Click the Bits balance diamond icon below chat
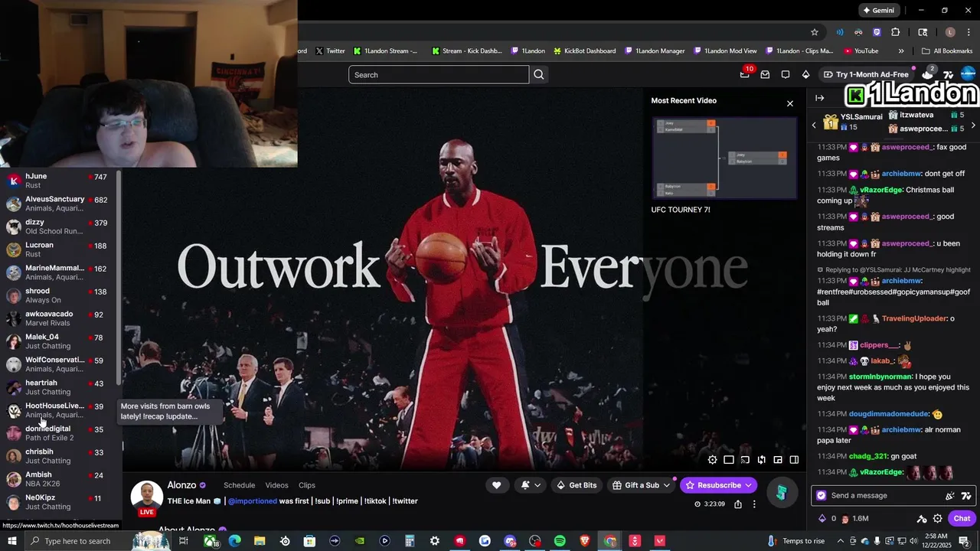The height and width of the screenshot is (551, 980). click(x=823, y=519)
